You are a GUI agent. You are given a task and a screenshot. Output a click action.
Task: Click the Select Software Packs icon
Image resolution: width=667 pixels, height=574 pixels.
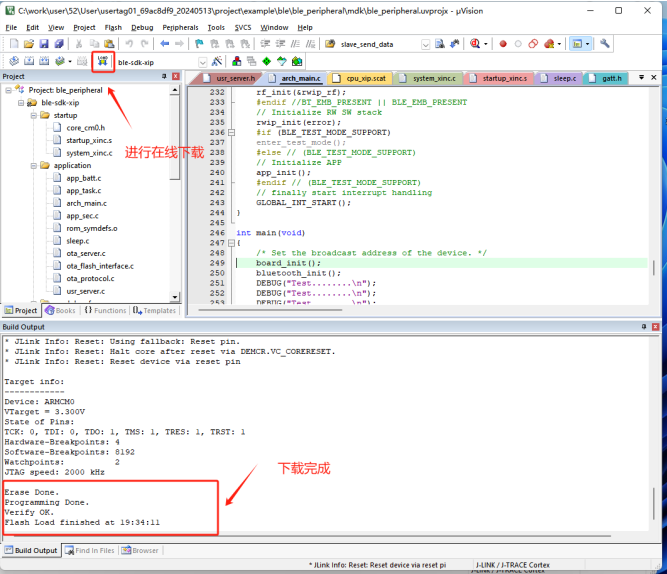(x=282, y=61)
